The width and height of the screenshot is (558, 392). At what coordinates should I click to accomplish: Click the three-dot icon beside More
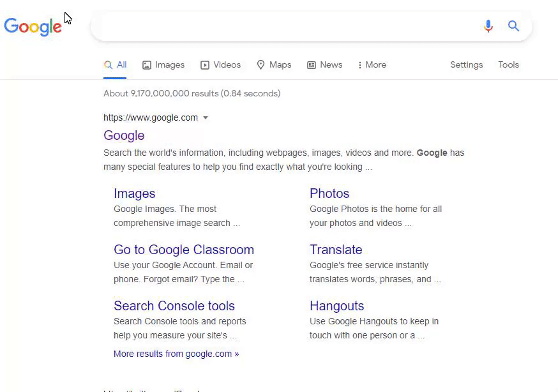click(x=360, y=64)
